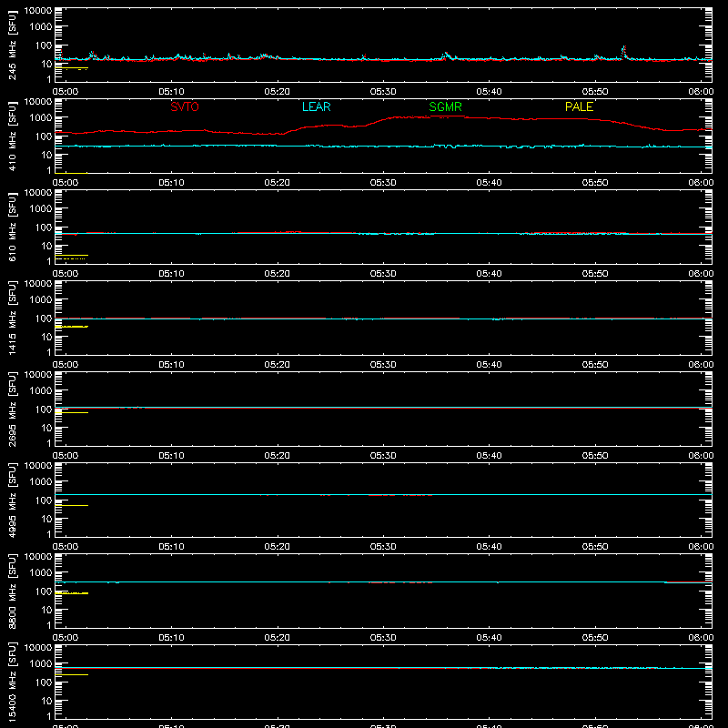
Task: Click the 10000 tick label on 245 MHz axis
Action: tap(38, 11)
